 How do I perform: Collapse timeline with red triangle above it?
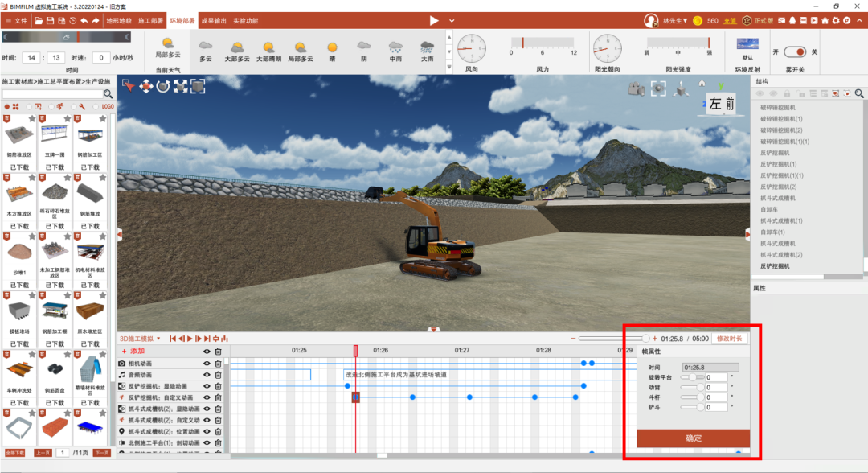pyautogui.click(x=434, y=330)
